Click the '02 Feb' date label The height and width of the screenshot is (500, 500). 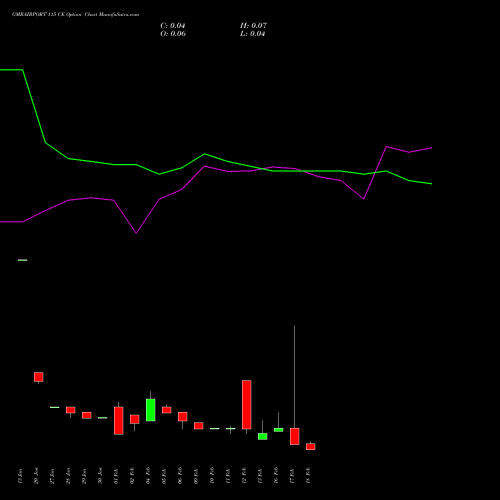(132, 476)
